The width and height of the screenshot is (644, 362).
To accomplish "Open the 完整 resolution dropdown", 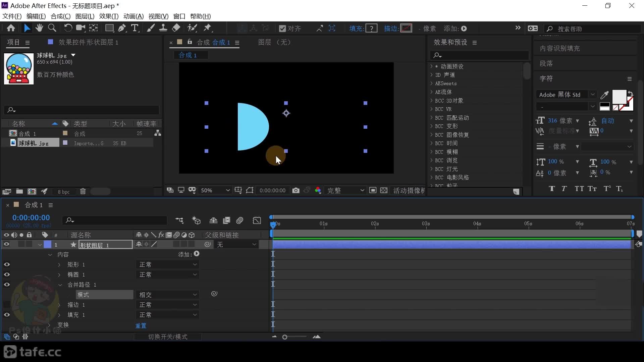I will point(345,190).
